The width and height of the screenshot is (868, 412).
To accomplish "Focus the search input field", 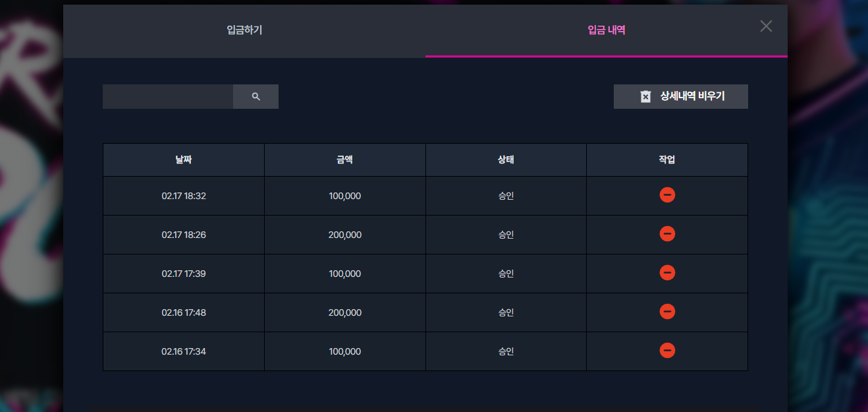I will pos(168,96).
